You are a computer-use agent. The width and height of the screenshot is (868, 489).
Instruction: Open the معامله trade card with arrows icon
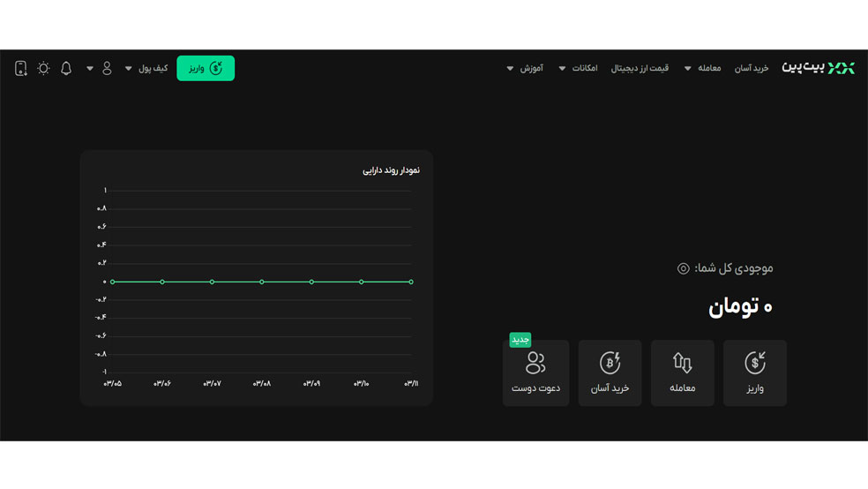coord(682,372)
